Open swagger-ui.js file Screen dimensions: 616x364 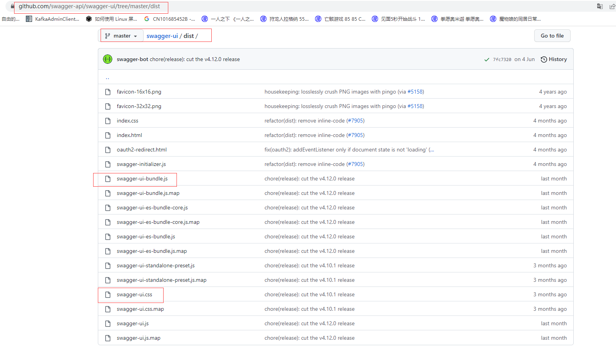(133, 324)
